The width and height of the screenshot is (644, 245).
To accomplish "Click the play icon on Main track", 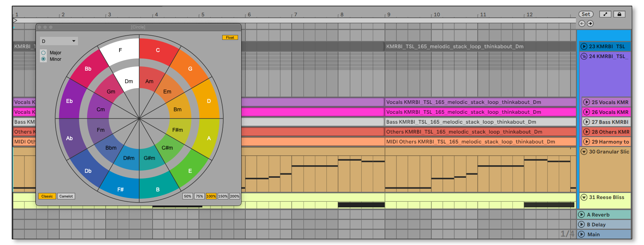I will coord(582,234).
